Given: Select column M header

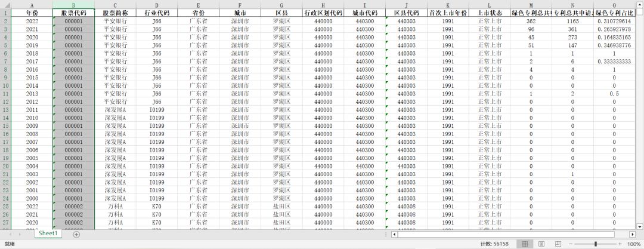Looking at the screenshot, I should [531, 5].
